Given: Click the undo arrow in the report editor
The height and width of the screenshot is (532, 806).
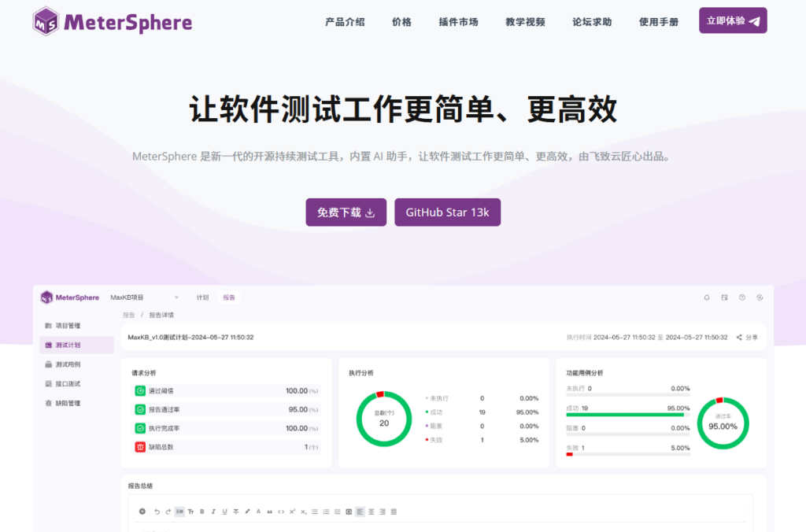Looking at the screenshot, I should (x=157, y=512).
